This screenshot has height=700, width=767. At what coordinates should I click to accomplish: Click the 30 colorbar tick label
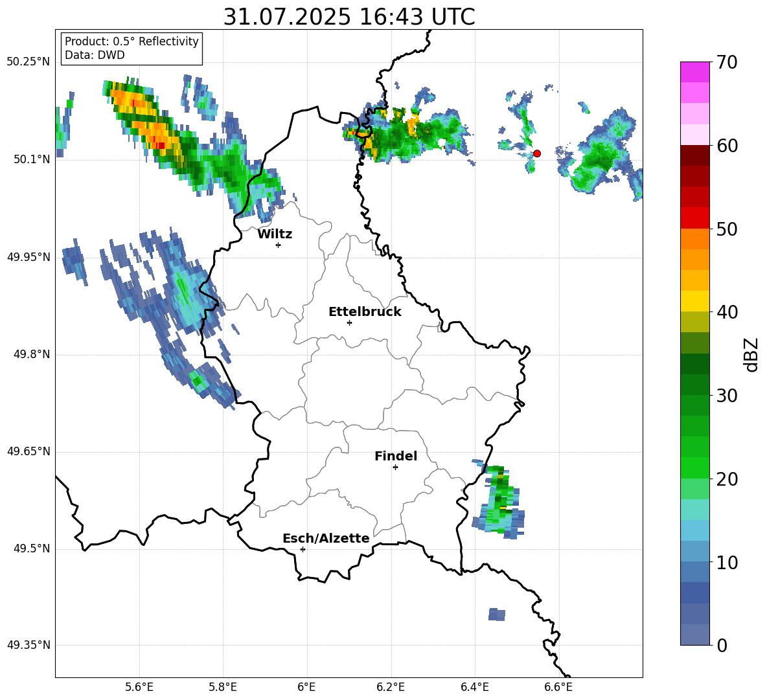pyautogui.click(x=727, y=396)
